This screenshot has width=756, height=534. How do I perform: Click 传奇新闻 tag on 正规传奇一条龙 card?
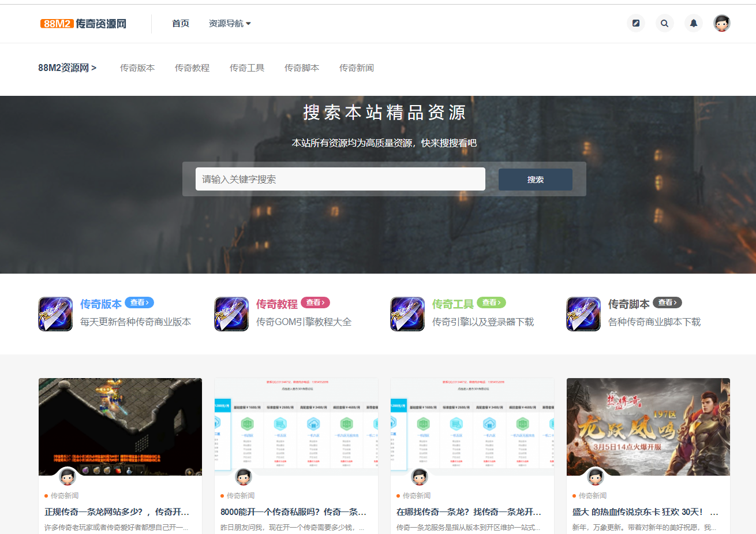coord(65,496)
